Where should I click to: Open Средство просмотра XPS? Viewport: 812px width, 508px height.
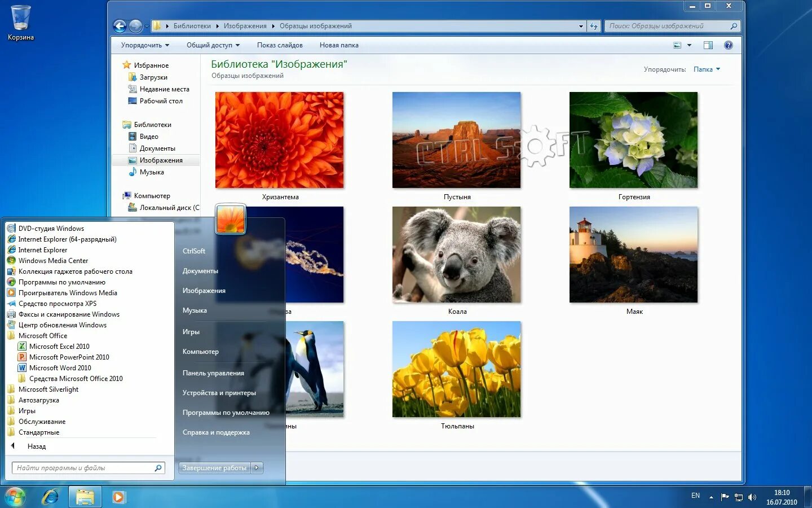click(57, 304)
